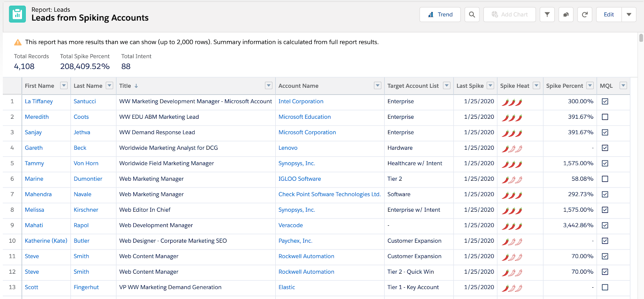
Task: Expand more actions arrow beside Edit
Action: pos(629,14)
